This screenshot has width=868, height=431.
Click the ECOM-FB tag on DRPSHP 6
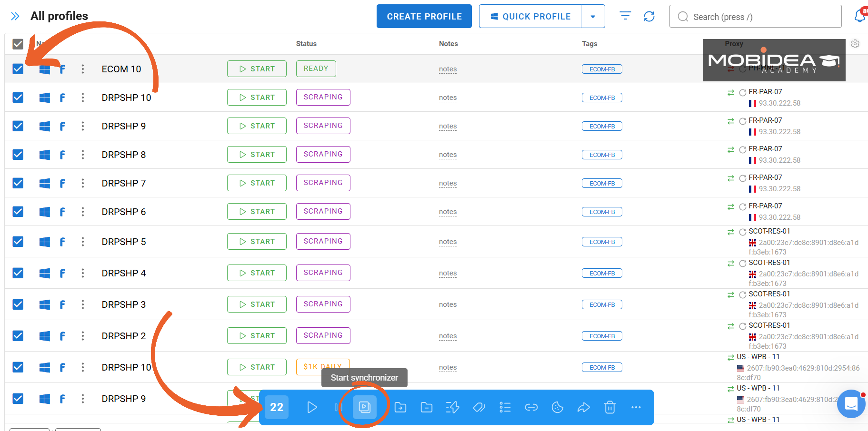(602, 212)
